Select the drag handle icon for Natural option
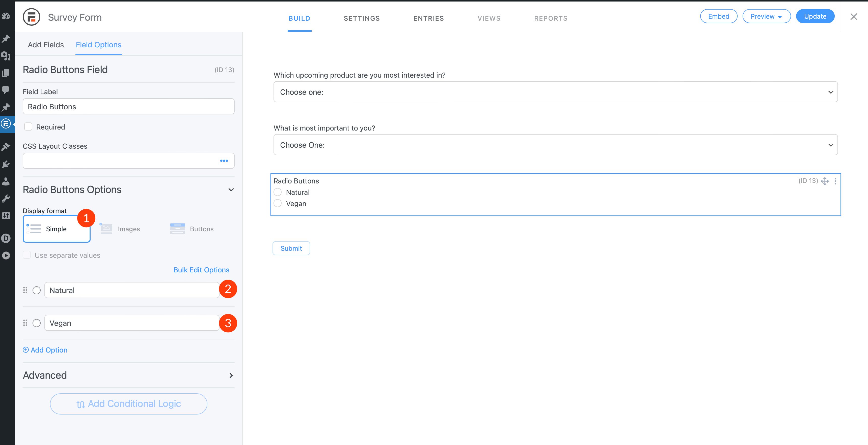The width and height of the screenshot is (868, 445). point(25,290)
